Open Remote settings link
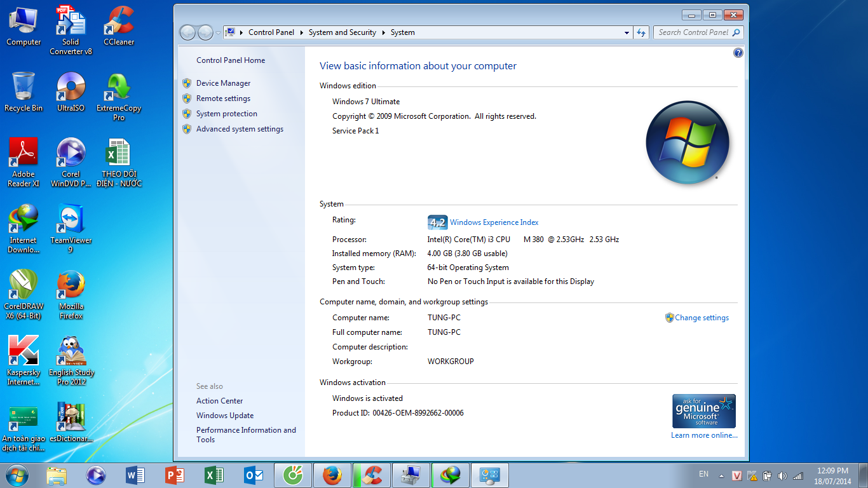The image size is (868, 488). pos(223,98)
